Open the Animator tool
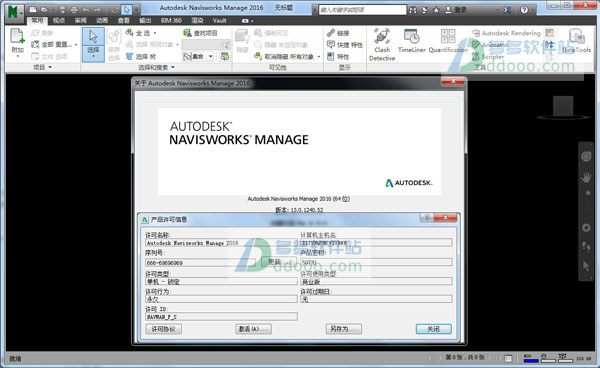The height and width of the screenshot is (368, 600). click(489, 45)
